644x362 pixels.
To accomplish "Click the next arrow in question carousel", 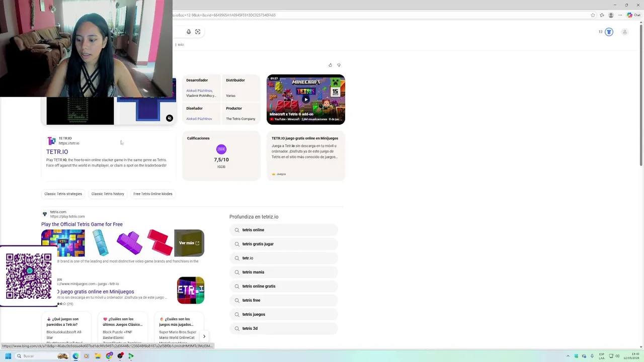I will 204,336.
